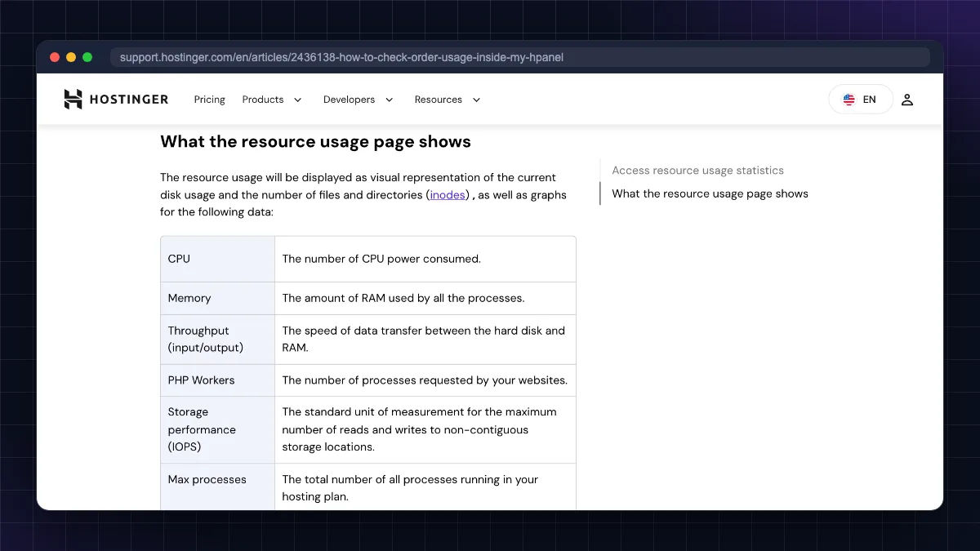Jump to What the resource usage page shows
Image resolution: width=980 pixels, height=551 pixels.
pyautogui.click(x=710, y=193)
